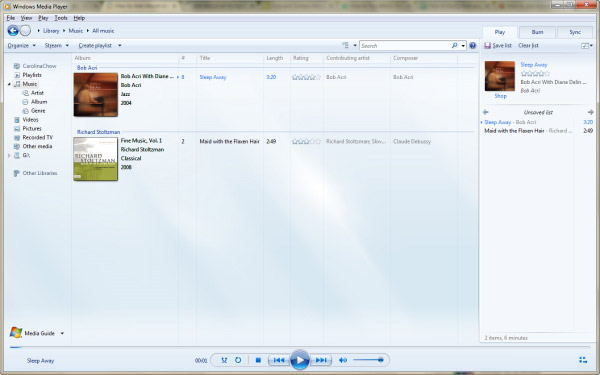The height and width of the screenshot is (375, 600).
Task: Click the Richard Stoltzman album cover
Action: click(96, 159)
